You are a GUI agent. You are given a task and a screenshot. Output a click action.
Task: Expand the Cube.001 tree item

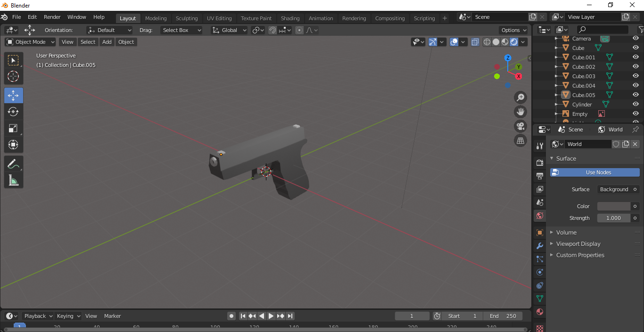point(556,57)
